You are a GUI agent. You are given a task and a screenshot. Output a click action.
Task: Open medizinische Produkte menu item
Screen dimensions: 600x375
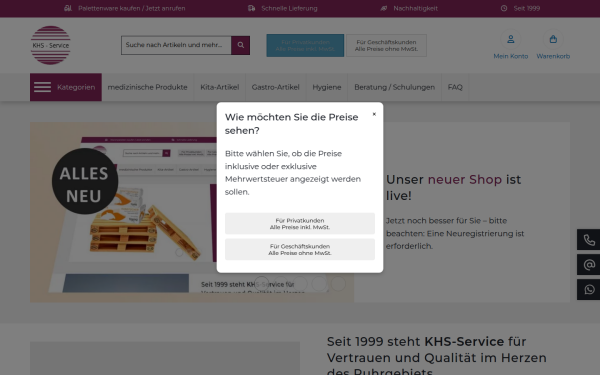pyautogui.click(x=147, y=87)
